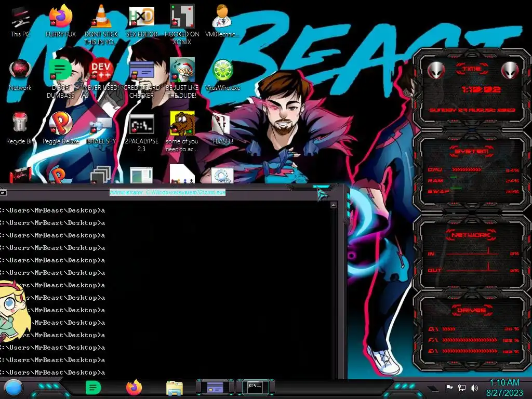Click the Start orb on the taskbar
The width and height of the screenshot is (532, 399).
[x=14, y=388]
